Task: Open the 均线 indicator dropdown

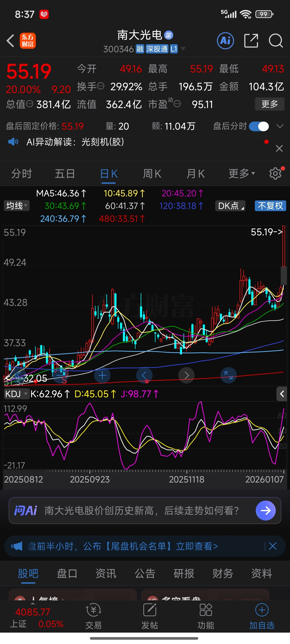Action: pos(16,206)
